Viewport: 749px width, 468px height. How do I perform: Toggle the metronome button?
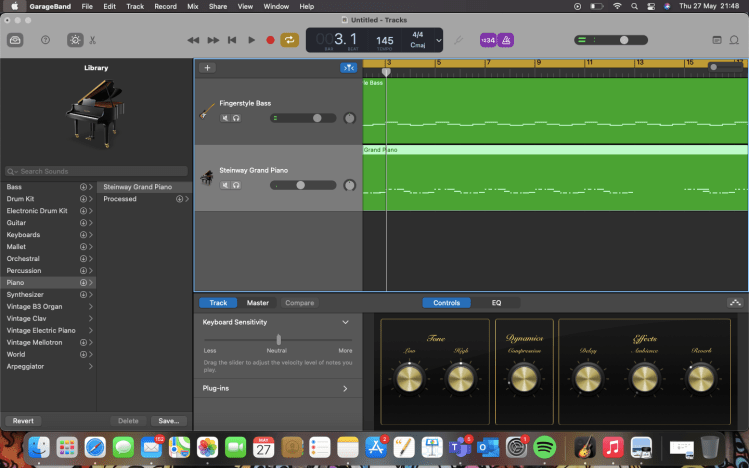pyautogui.click(x=506, y=40)
